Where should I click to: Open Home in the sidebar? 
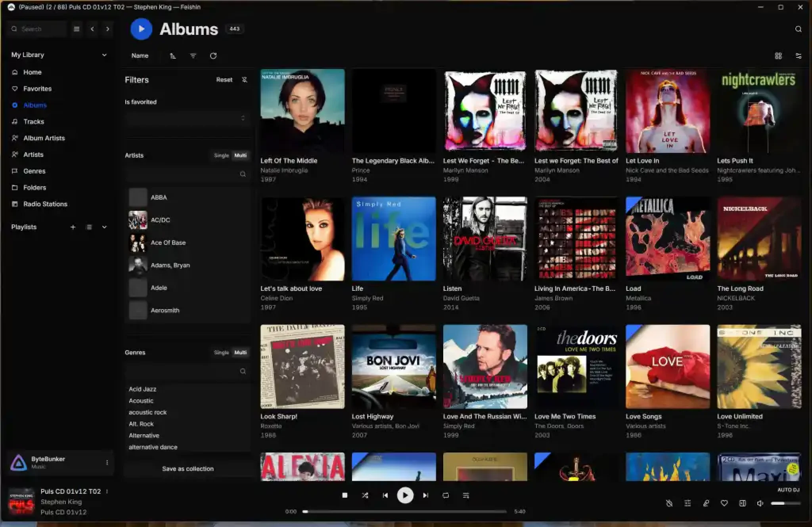[33, 72]
